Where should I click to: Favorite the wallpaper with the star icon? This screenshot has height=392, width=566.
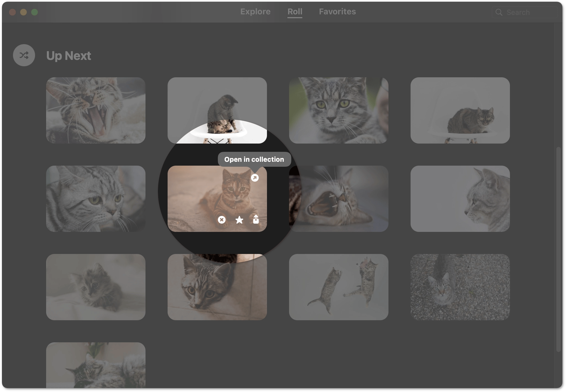(x=239, y=220)
